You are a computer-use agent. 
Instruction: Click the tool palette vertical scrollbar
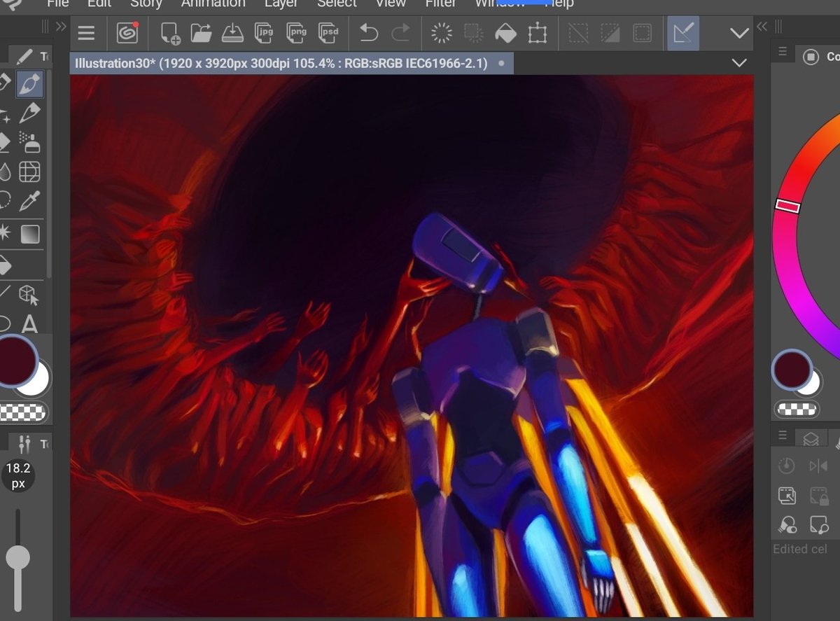(48, 175)
